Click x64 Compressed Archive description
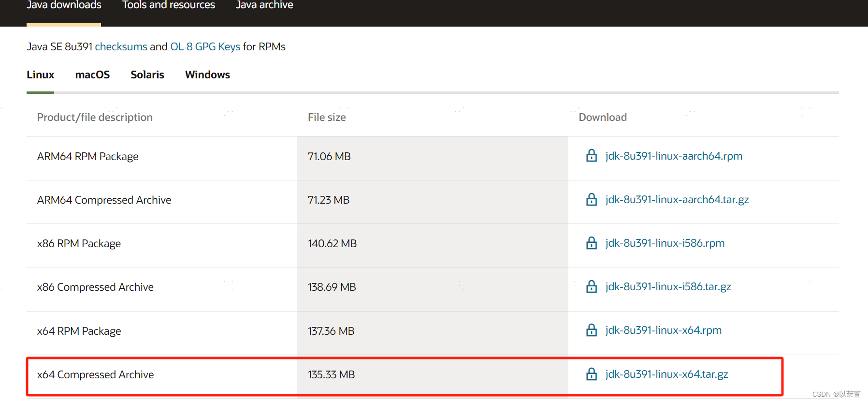868x402 pixels. coord(95,374)
